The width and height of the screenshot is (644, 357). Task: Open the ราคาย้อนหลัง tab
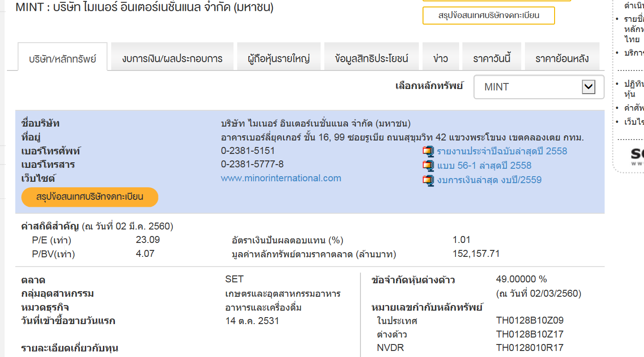[562, 57]
